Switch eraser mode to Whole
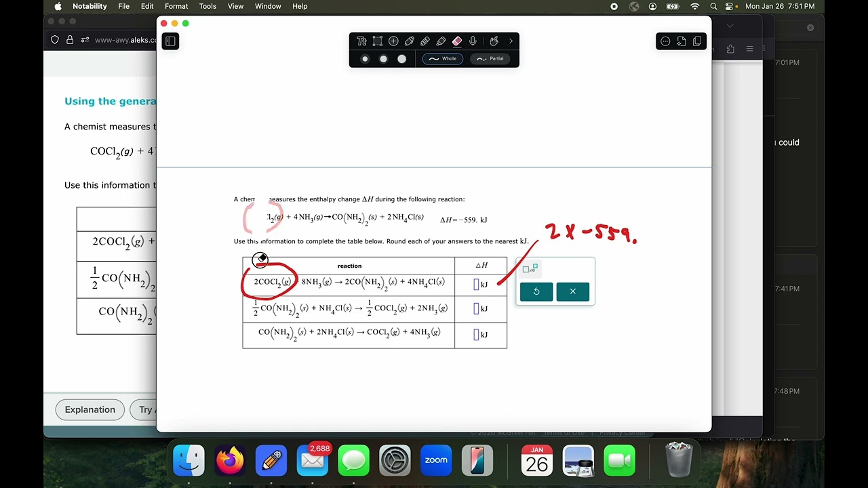Viewport: 868px width, 488px height. coord(442,59)
